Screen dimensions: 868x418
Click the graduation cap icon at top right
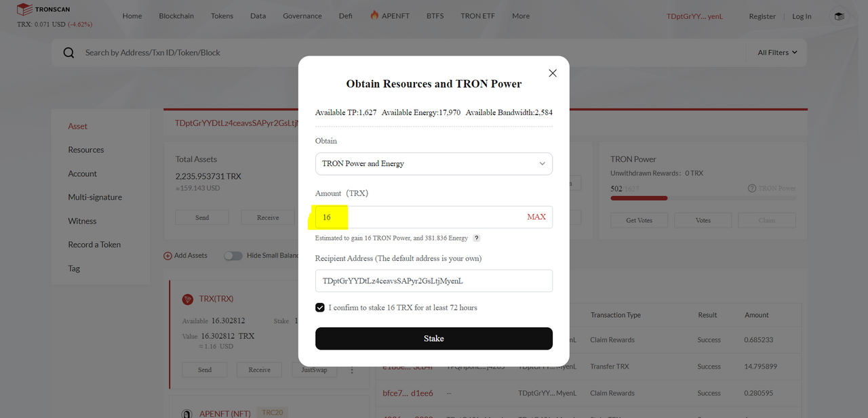click(x=840, y=16)
